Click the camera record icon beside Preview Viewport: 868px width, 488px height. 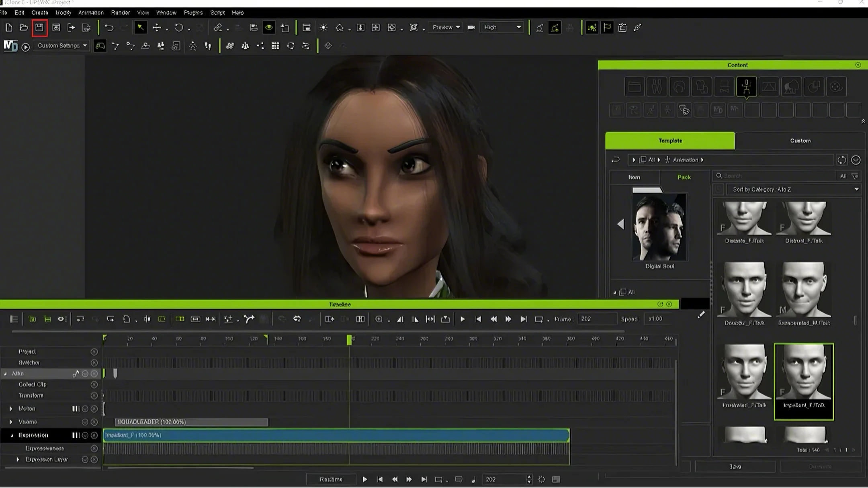(x=471, y=28)
